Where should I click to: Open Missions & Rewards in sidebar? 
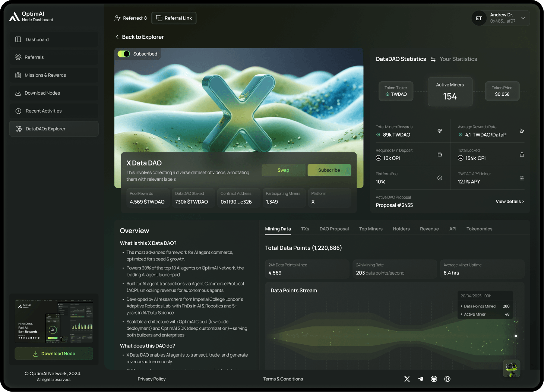pyautogui.click(x=45, y=75)
